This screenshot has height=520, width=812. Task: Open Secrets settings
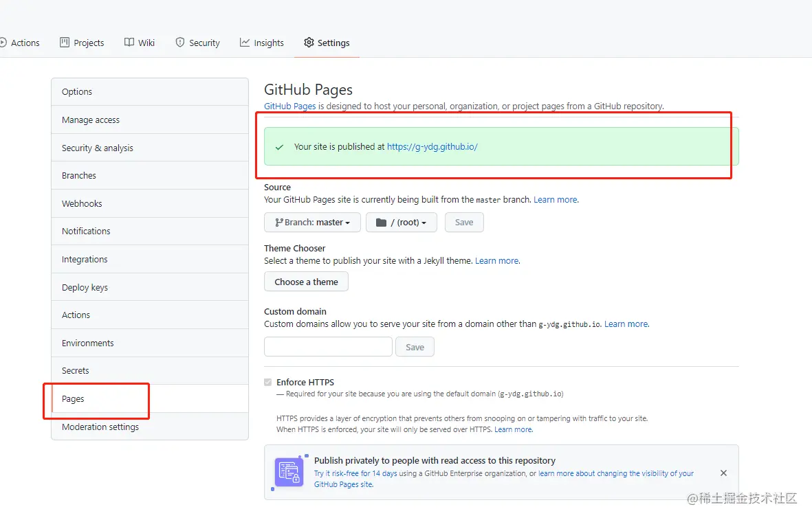tap(150, 371)
